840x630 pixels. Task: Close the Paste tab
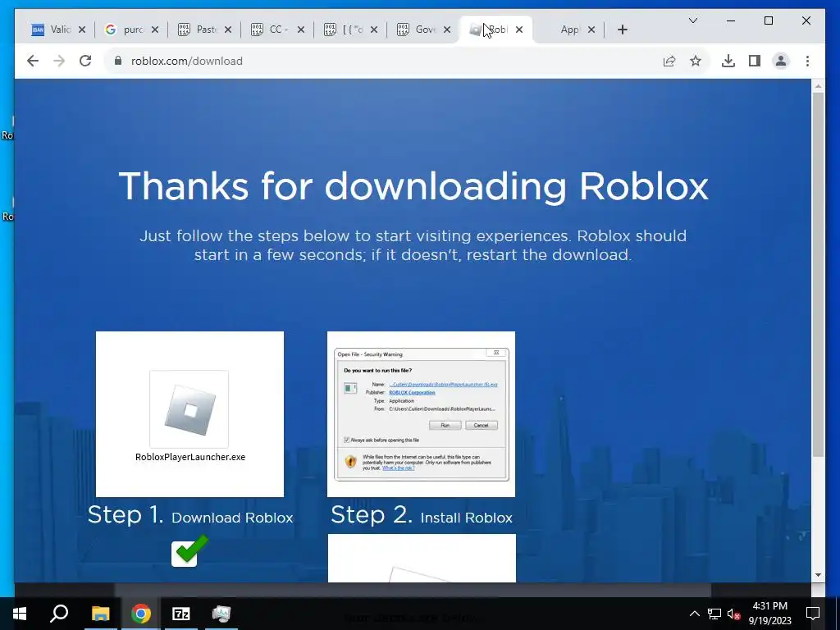[x=228, y=30]
